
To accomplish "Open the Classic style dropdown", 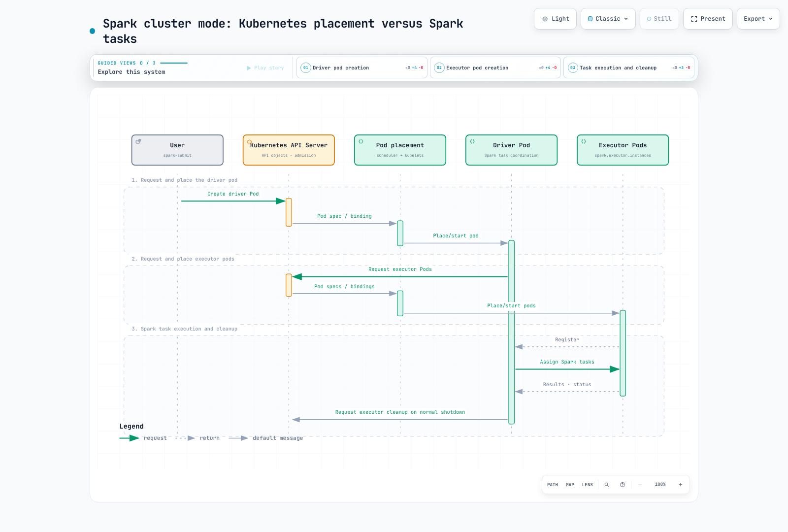I will pos(608,19).
